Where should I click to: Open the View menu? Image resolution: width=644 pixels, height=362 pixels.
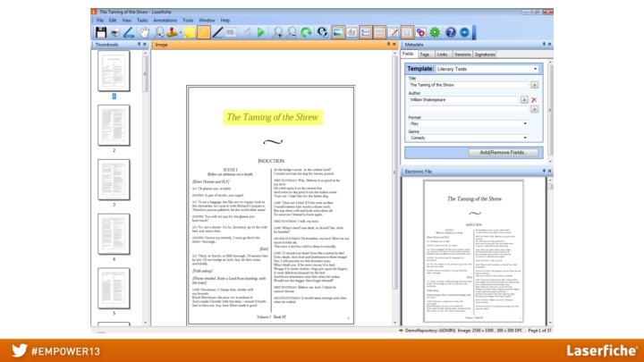(126, 20)
